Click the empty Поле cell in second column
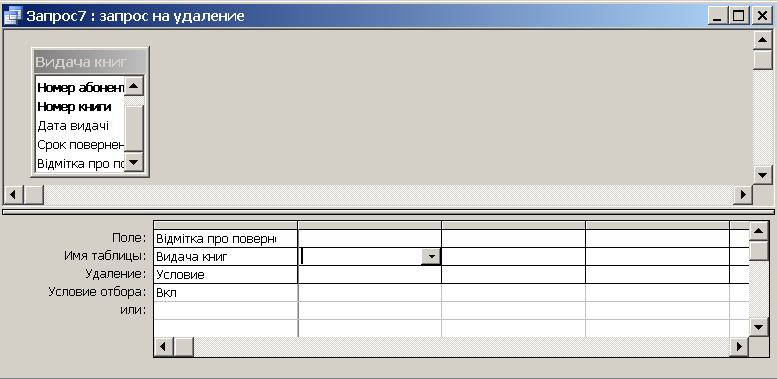 click(370, 239)
